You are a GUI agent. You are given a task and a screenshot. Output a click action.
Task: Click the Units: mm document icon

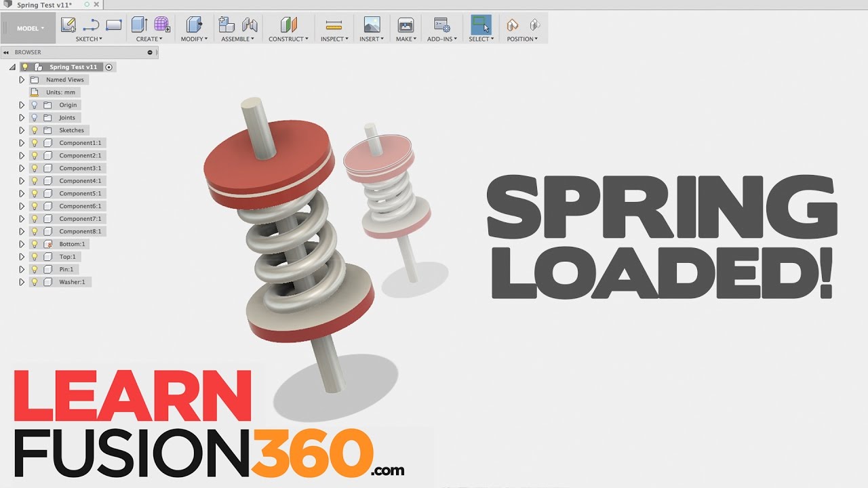pos(35,92)
